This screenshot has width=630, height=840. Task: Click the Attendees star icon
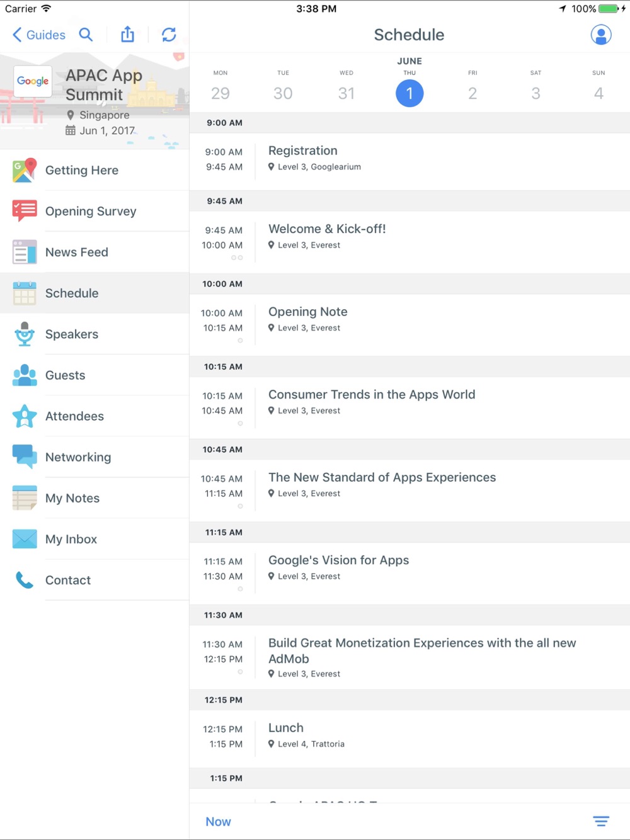click(x=25, y=416)
